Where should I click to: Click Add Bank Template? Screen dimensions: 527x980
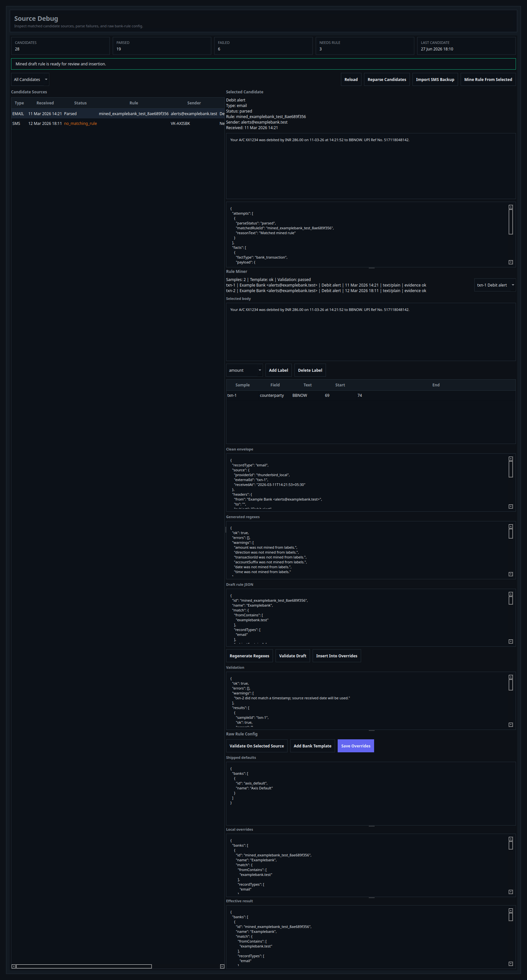(312, 746)
